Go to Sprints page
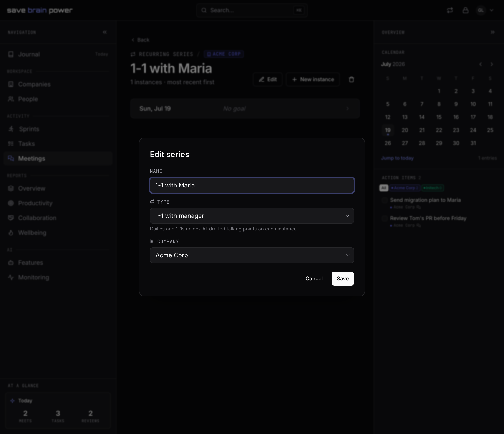504x434 pixels. point(58,129)
